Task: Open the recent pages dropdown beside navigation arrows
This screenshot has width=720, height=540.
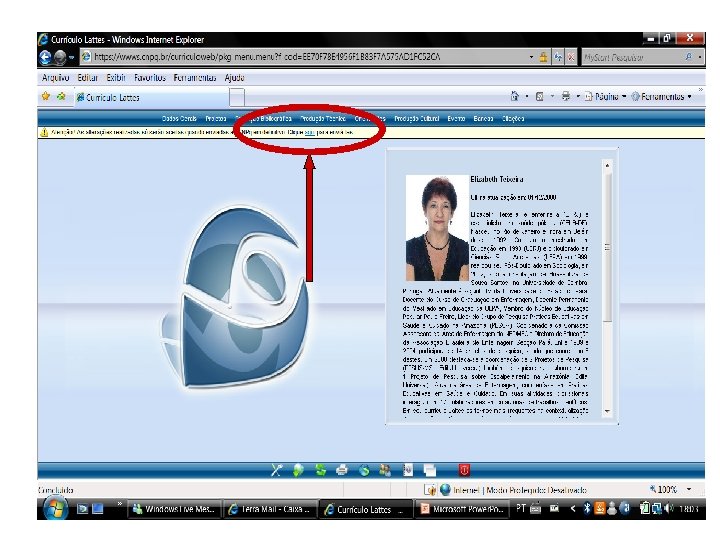Action: (x=72, y=57)
